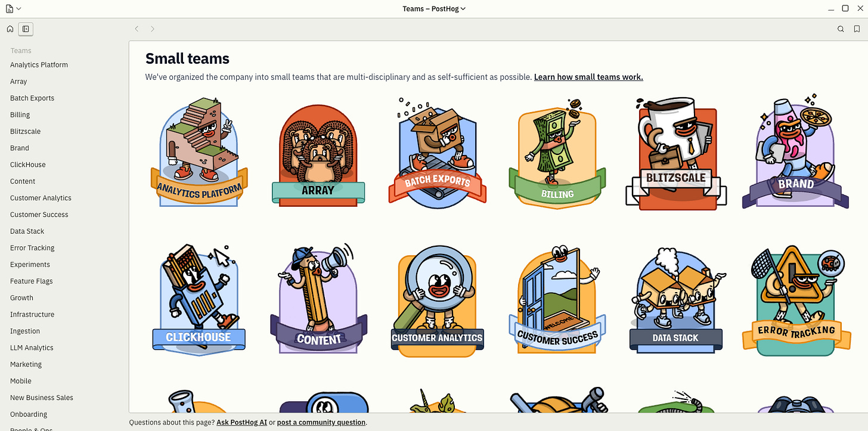Open the Brand team badge
The height and width of the screenshot is (431, 868).
pyautogui.click(x=795, y=152)
